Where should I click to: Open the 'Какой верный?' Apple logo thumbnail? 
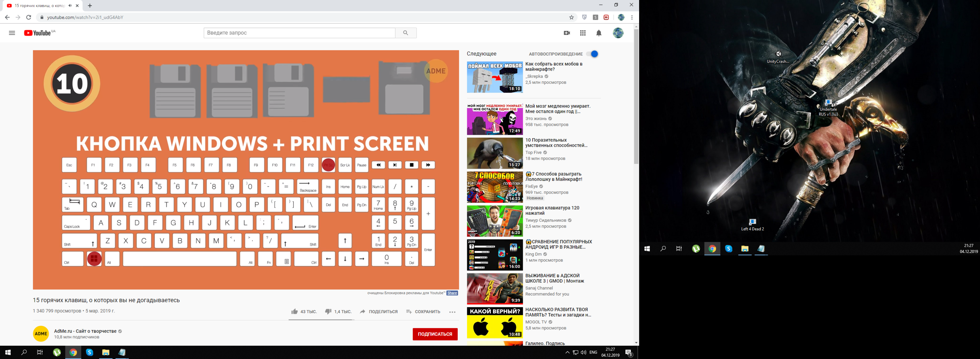click(495, 323)
